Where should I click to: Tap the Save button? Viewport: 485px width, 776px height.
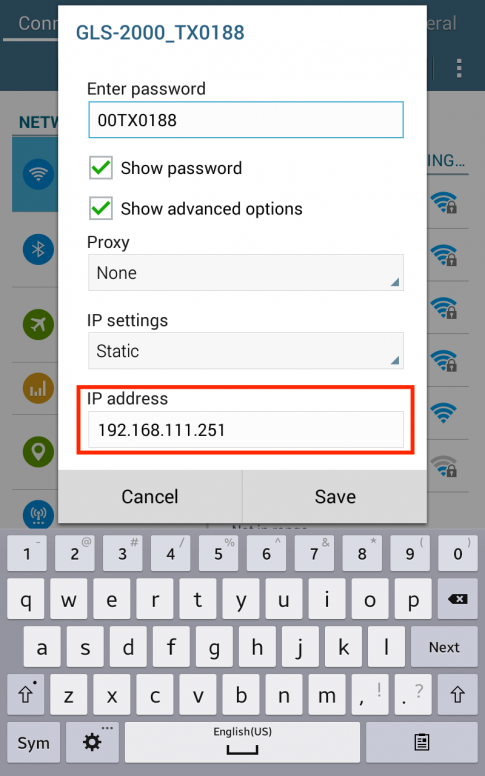point(335,496)
